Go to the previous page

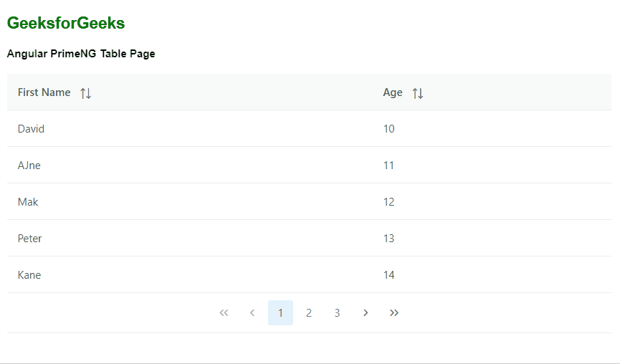coord(252,313)
